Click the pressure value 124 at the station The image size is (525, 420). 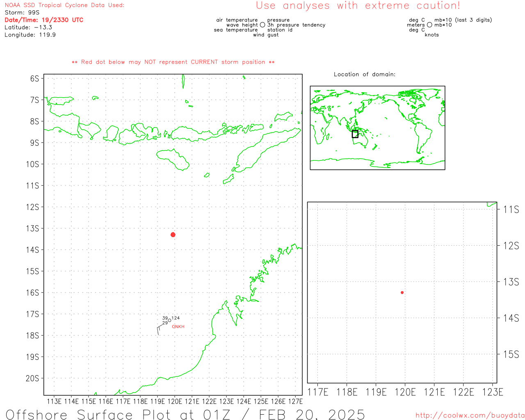[176, 318]
